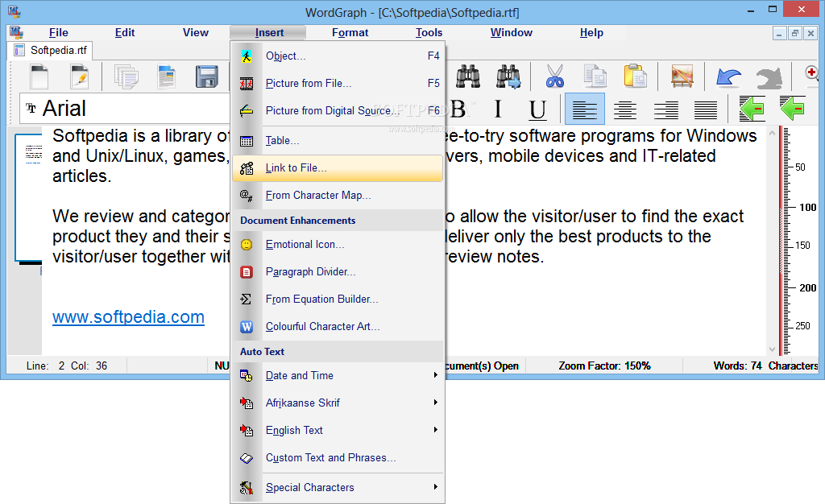
Task: Choose From Character Map... entry
Action: coord(338,196)
